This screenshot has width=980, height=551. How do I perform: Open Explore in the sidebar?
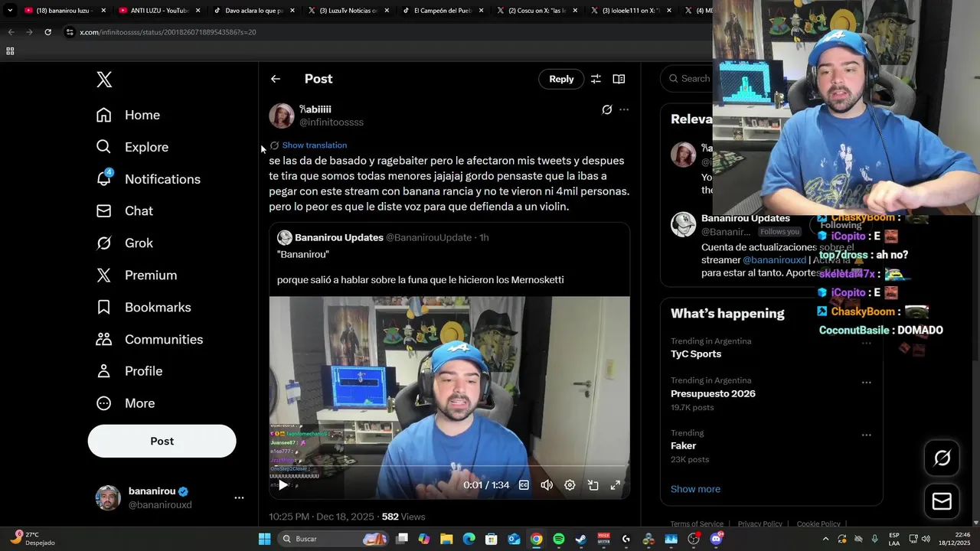pos(132,147)
